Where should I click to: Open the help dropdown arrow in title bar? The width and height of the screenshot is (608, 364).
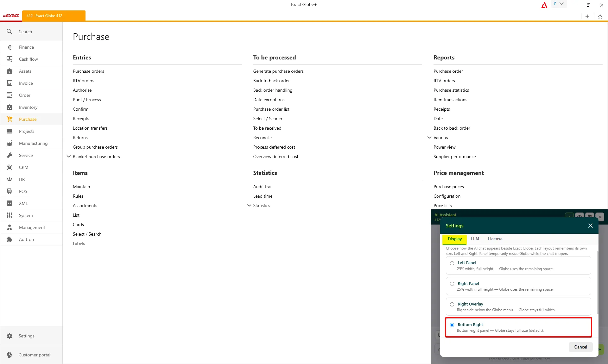[x=561, y=4]
